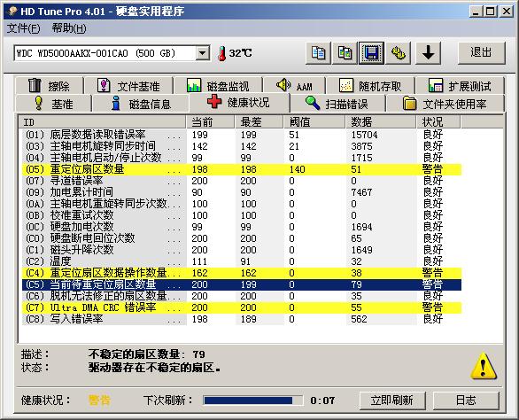Click the orange 警告 health status text
The image size is (519, 420).
pyautogui.click(x=99, y=401)
